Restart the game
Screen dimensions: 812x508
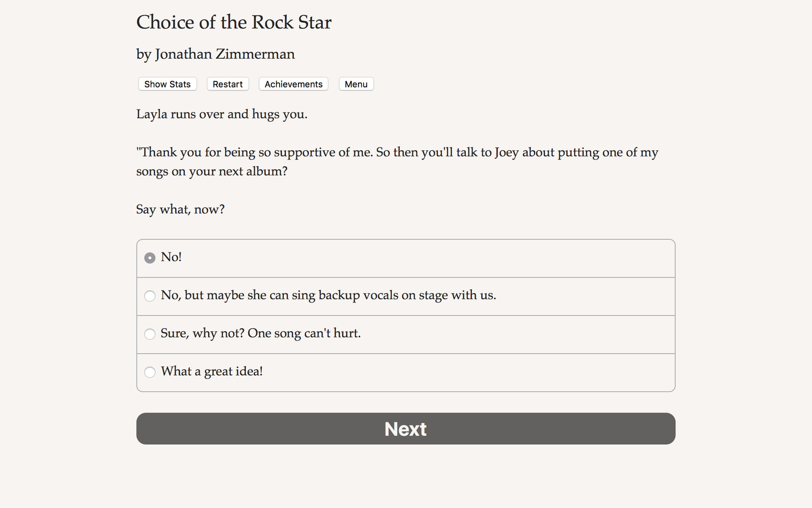pos(227,84)
